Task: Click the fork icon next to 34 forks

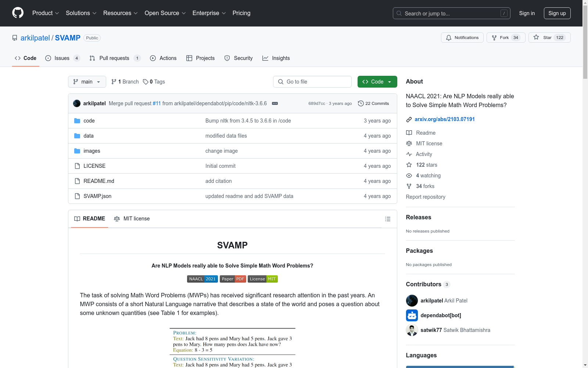Action: (x=409, y=186)
